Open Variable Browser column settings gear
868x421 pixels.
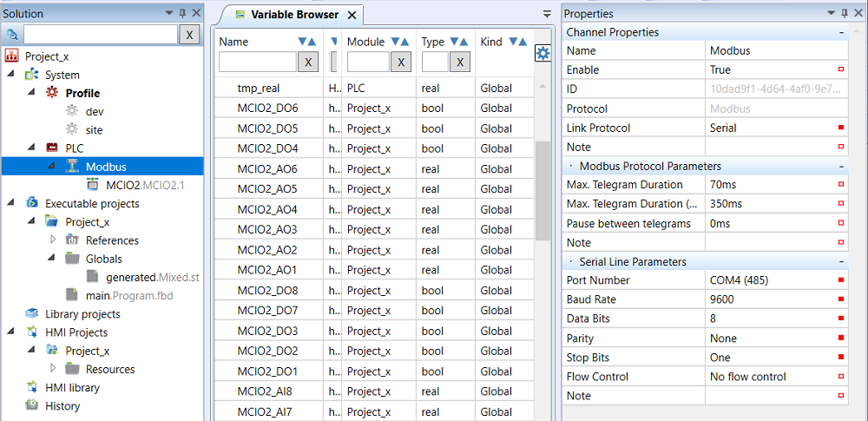coord(543,53)
